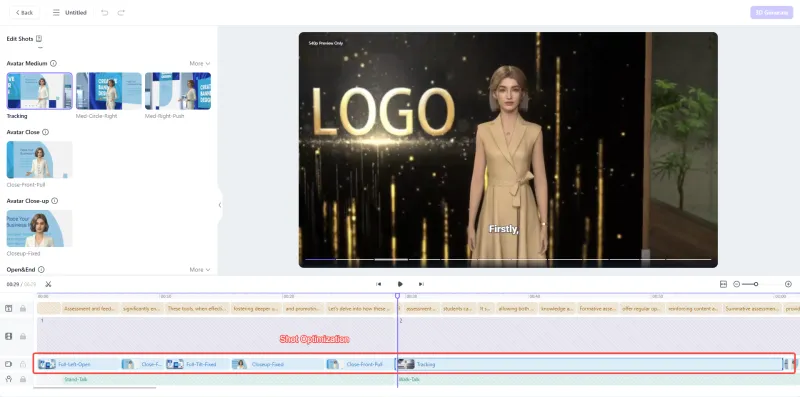Expand More options for Open&End
The image size is (800, 397).
199,269
